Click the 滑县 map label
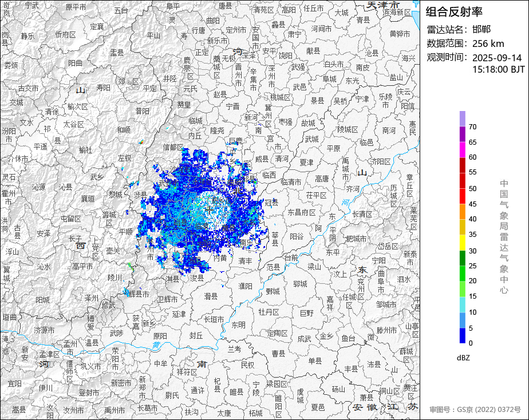This screenshot has width=529, height=420. 211,296
